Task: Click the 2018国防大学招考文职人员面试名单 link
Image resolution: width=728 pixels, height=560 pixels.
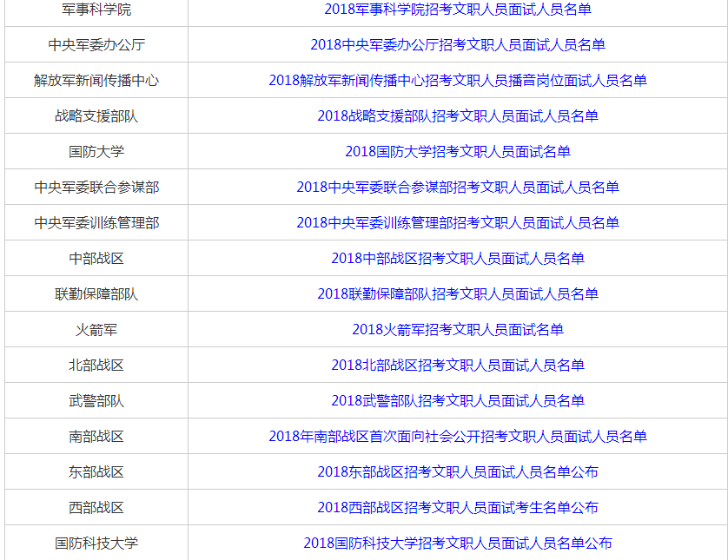Action: pos(458,151)
